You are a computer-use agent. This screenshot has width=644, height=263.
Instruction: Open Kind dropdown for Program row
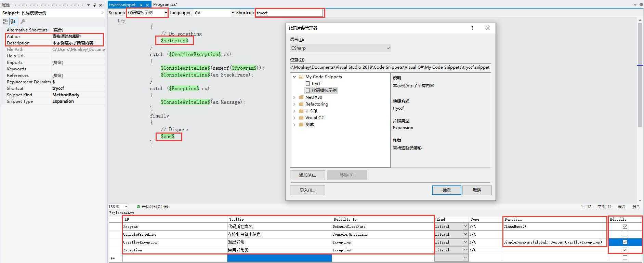click(x=465, y=226)
